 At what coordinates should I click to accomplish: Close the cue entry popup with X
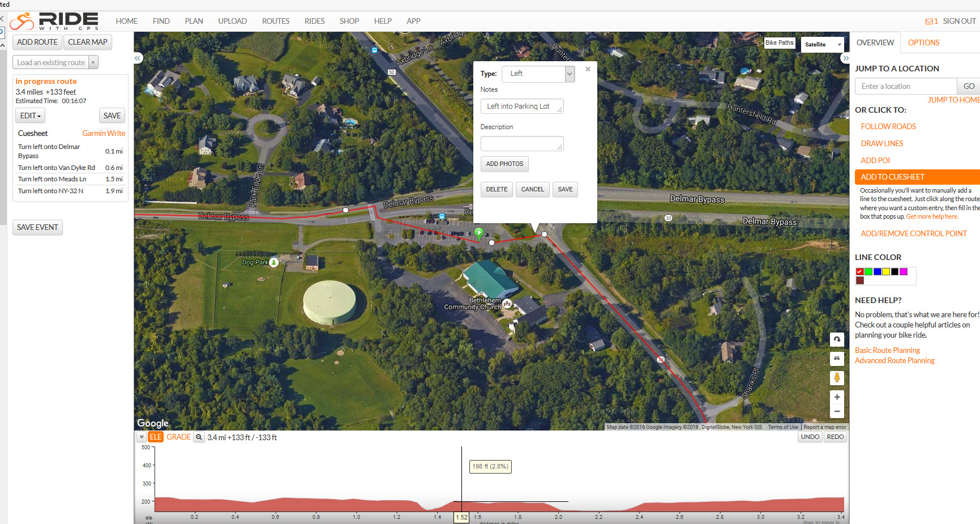588,69
